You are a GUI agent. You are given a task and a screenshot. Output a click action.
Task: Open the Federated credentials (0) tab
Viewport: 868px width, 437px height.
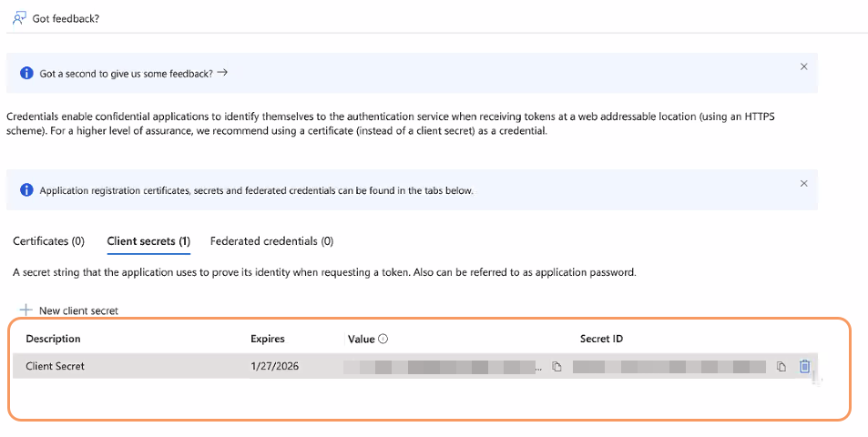pos(271,241)
